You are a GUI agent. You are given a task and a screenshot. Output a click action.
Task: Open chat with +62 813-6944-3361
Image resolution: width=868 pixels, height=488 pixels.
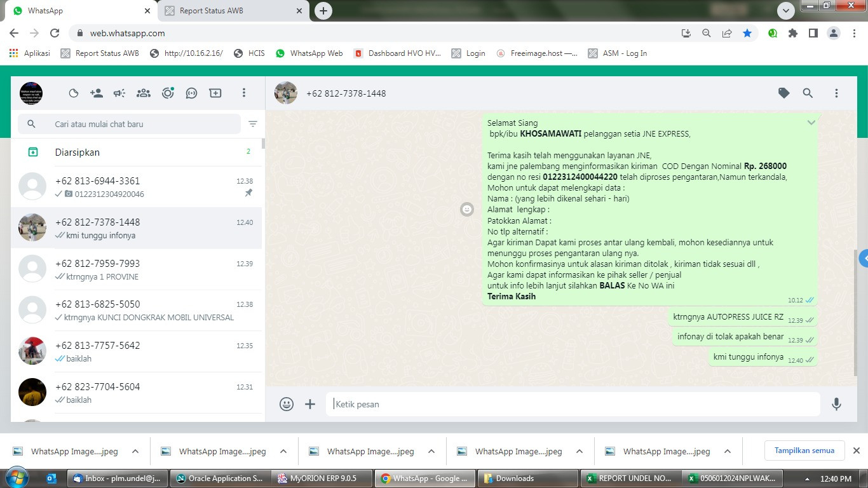137,187
